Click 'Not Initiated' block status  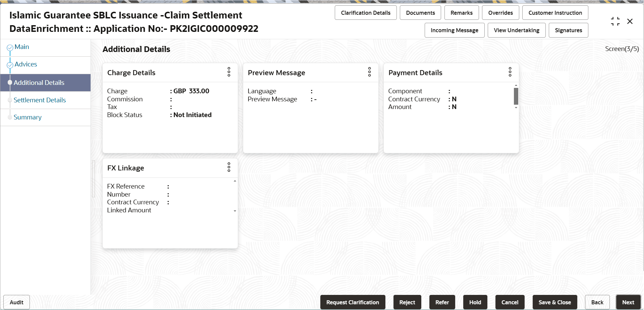point(193,115)
